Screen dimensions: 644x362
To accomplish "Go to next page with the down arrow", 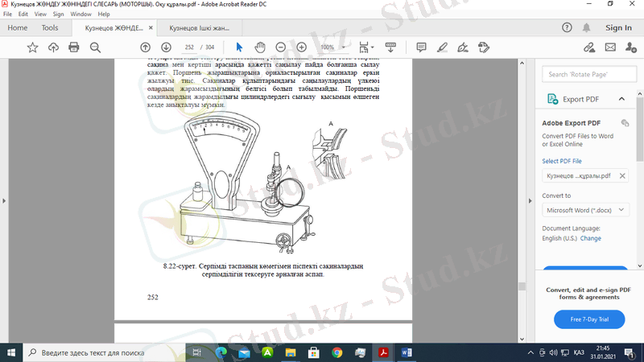I will (x=166, y=47).
